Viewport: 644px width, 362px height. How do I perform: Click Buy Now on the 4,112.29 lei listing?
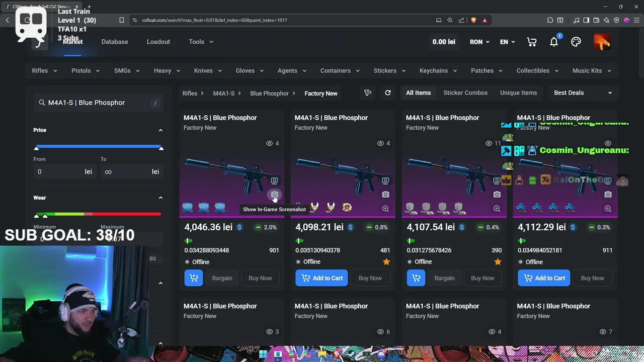coord(592,278)
